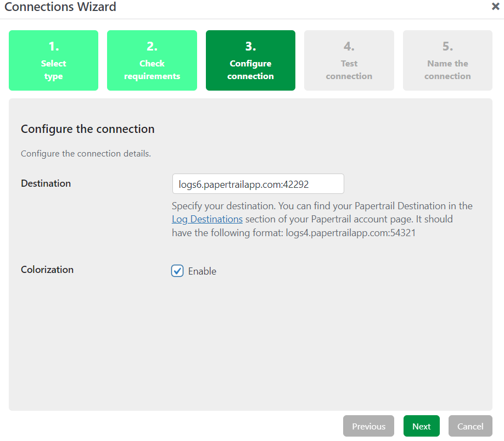Close the Connections Wizard dialog
504x441 pixels.
coord(495,6)
